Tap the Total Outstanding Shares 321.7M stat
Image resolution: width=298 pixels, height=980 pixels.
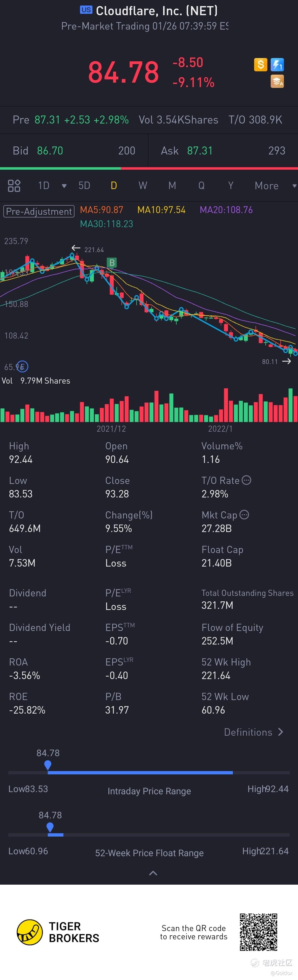(x=248, y=599)
